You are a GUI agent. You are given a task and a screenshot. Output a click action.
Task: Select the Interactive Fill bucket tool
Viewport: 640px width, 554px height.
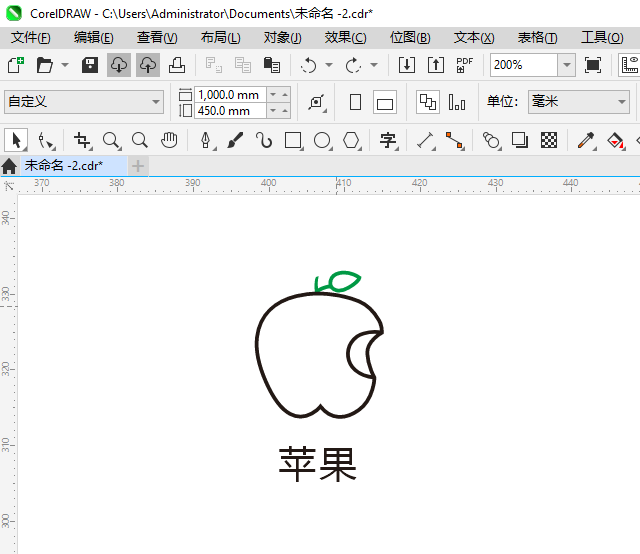616,140
